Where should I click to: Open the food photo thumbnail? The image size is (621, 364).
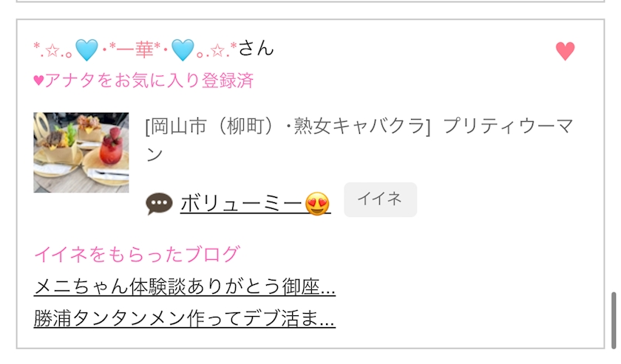(x=81, y=152)
